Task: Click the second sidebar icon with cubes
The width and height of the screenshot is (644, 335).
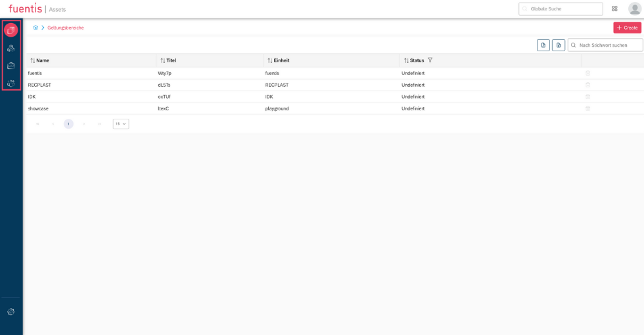Action: (11, 48)
